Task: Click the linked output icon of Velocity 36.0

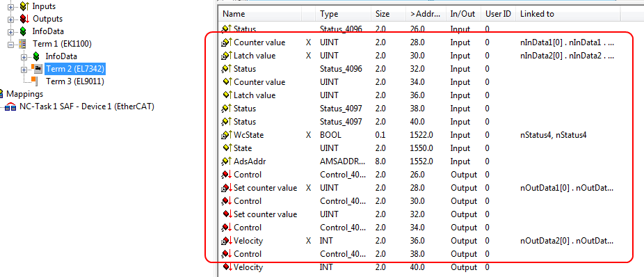Action: 227,240
